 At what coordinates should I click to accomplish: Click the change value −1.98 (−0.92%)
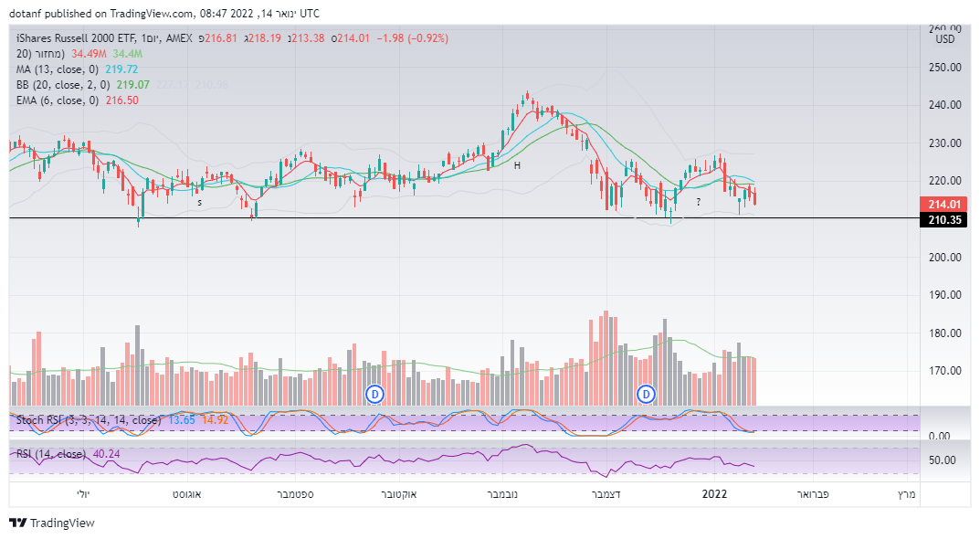(413, 38)
